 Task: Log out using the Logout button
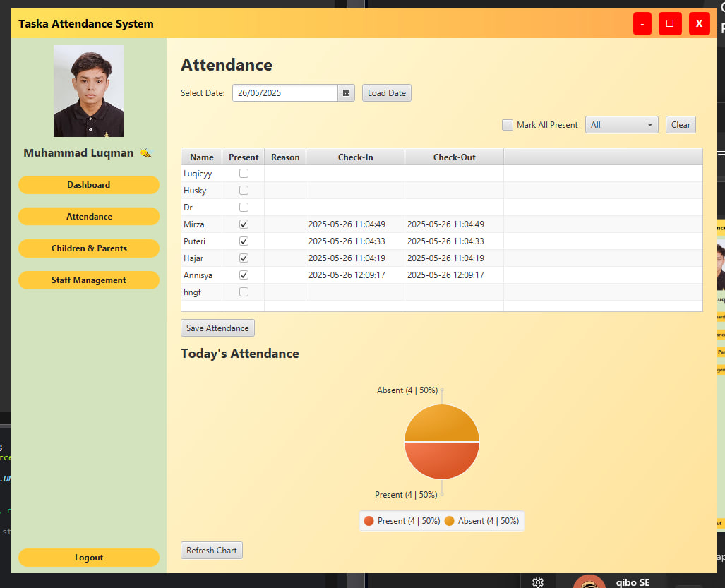(x=89, y=558)
